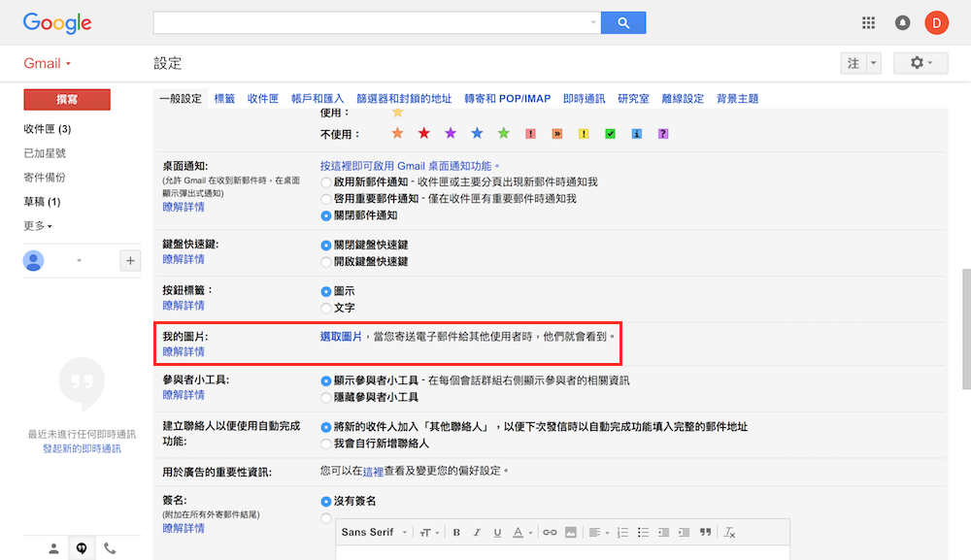
Task: Open the 轉寄和 POP/IMAP tab
Action: (x=507, y=99)
